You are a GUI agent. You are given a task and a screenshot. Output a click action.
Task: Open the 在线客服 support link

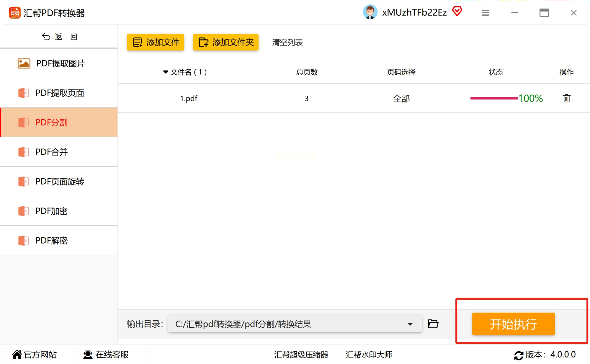[x=106, y=355]
